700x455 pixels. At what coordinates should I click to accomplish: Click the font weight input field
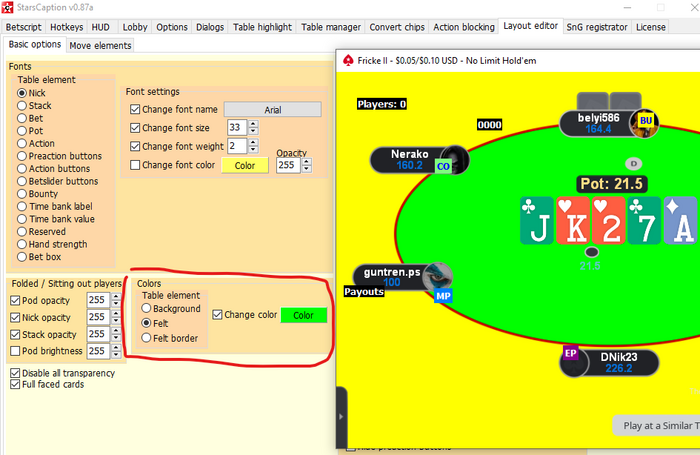click(237, 146)
